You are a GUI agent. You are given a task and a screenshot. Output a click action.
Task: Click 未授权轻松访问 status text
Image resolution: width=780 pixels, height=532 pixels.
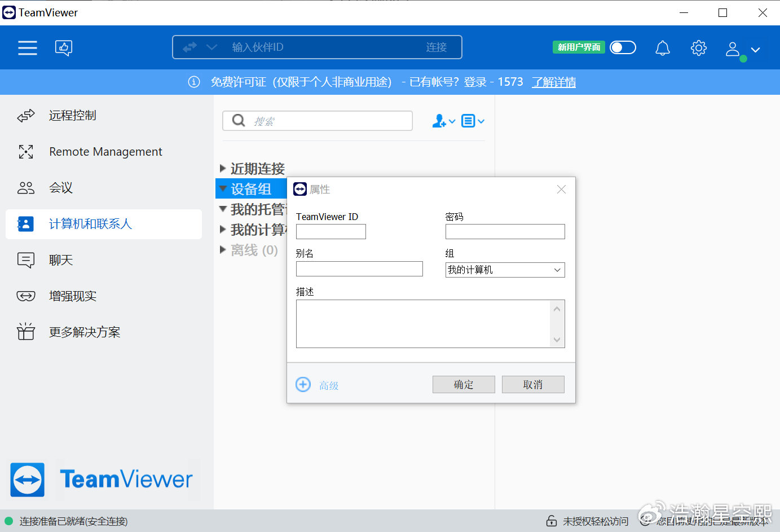point(596,521)
